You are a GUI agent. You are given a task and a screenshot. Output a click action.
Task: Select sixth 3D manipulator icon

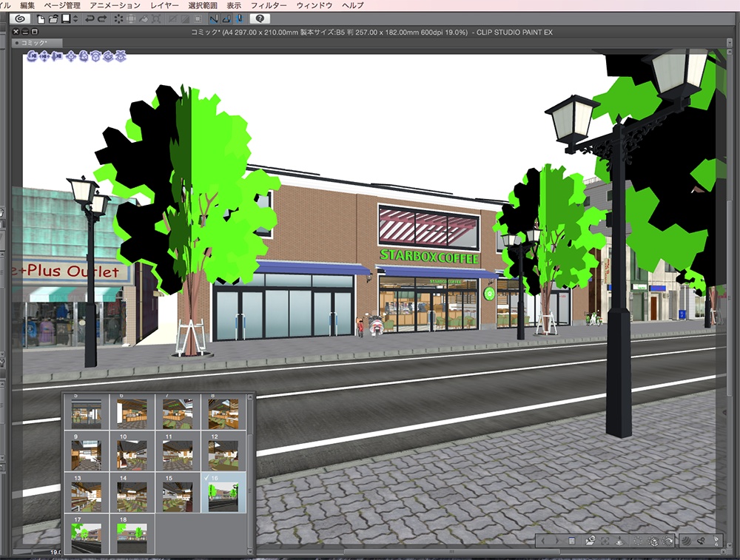click(95, 57)
